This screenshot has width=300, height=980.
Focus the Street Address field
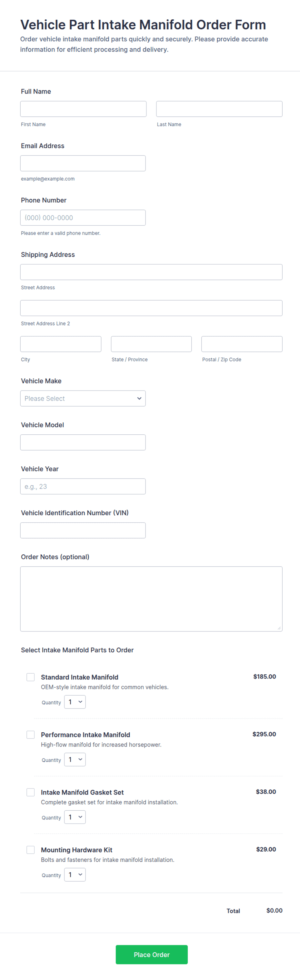(151, 272)
